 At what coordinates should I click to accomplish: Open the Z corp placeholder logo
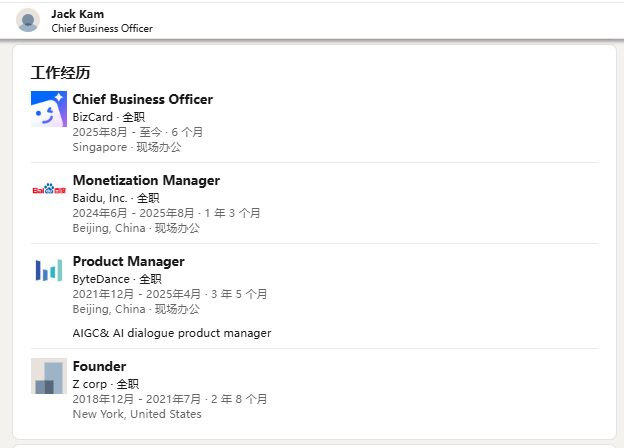click(49, 376)
